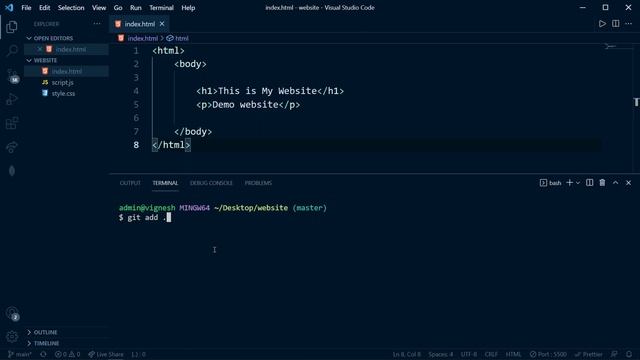Open the Explorer view in activity bar
The image size is (640, 360).
tap(12, 27)
